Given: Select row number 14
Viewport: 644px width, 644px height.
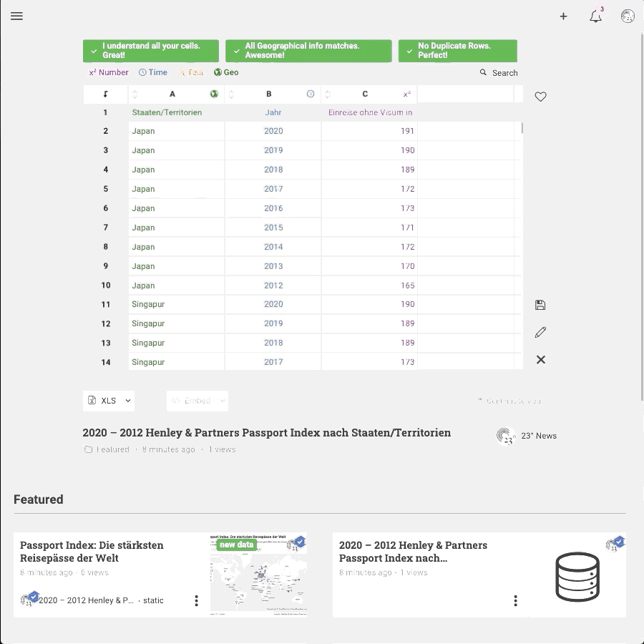Looking at the screenshot, I should pos(106,362).
